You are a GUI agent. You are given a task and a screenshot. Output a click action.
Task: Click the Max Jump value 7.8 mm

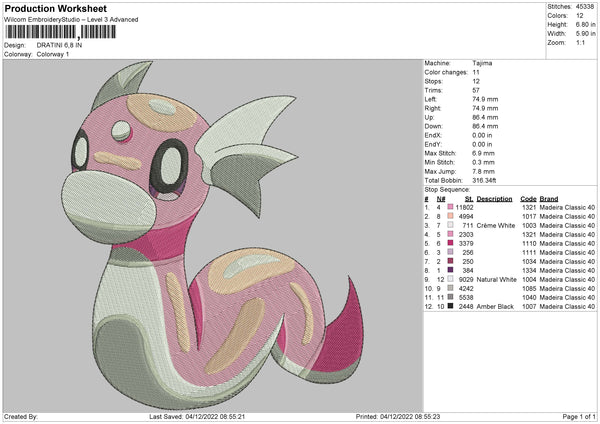(483, 171)
